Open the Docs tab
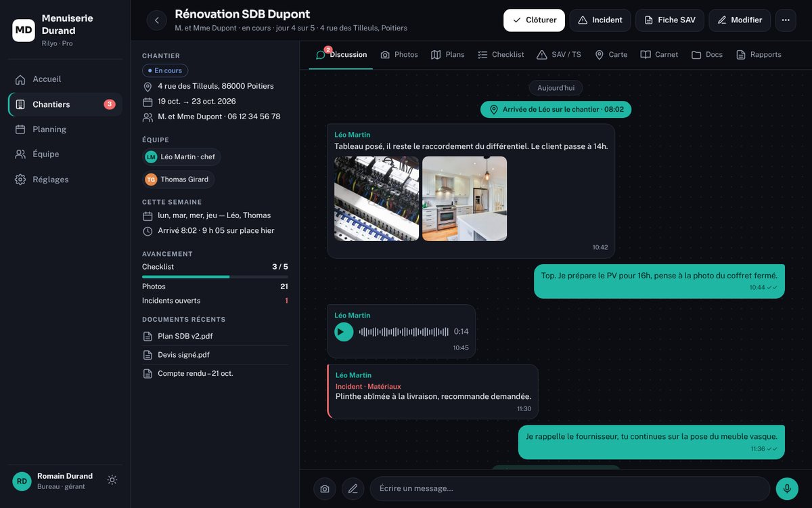The width and height of the screenshot is (812, 508). [707, 55]
